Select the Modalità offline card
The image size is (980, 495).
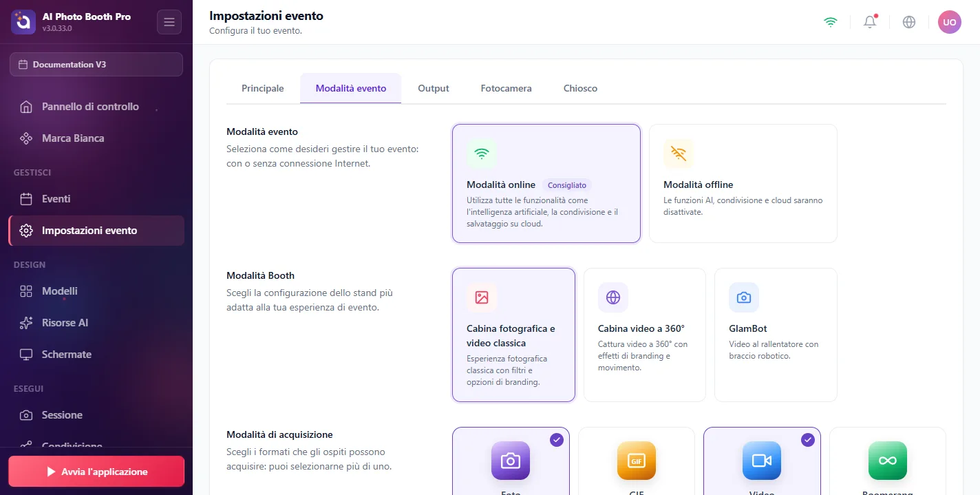tap(743, 183)
